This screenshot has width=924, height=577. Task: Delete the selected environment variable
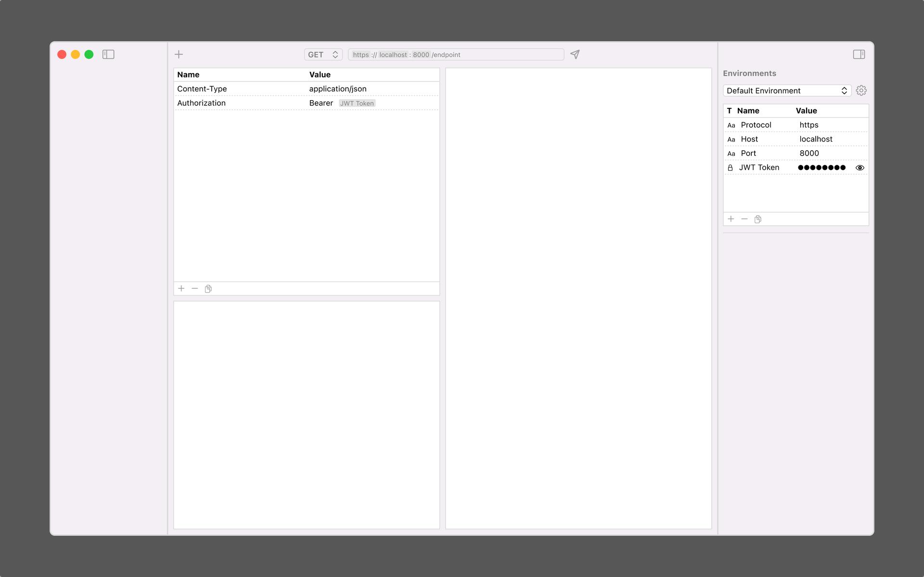(744, 219)
